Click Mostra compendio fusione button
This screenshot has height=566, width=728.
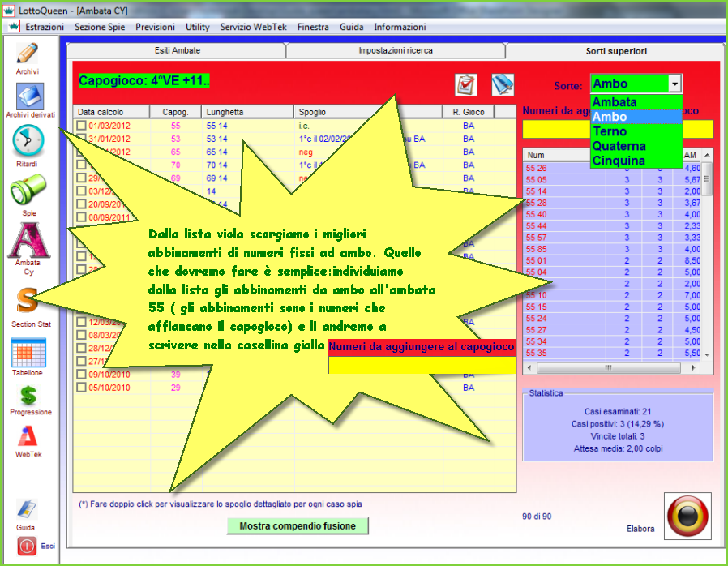[298, 526]
